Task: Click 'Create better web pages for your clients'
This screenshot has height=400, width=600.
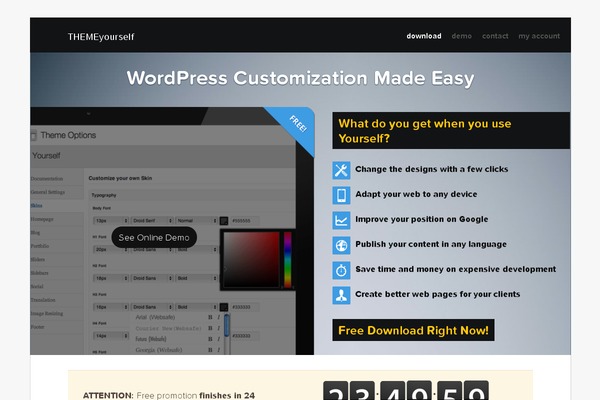Action: click(438, 294)
